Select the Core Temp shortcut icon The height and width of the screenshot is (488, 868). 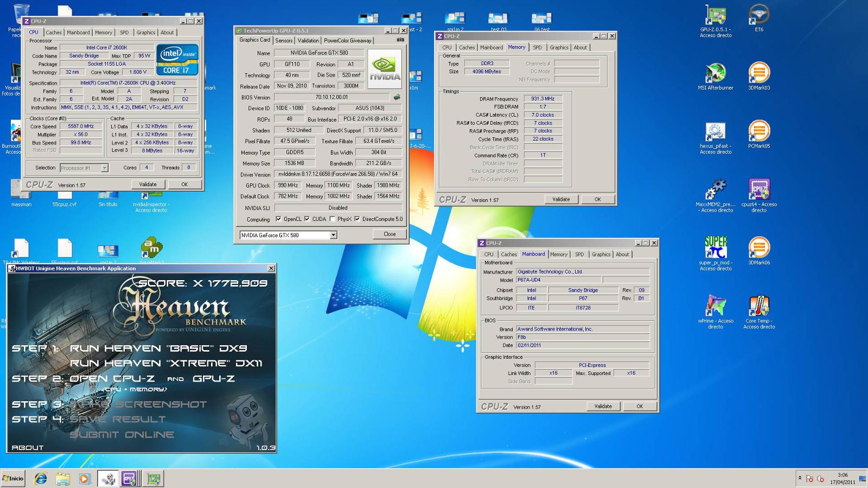tap(759, 312)
